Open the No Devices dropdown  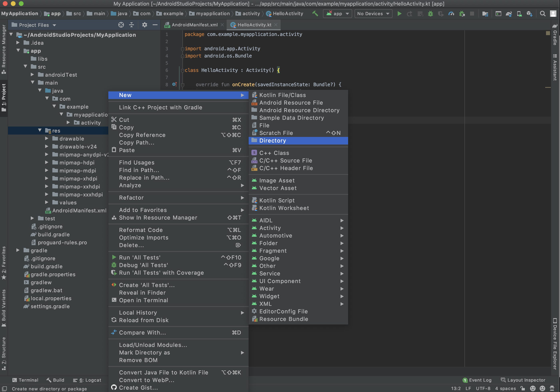click(373, 14)
